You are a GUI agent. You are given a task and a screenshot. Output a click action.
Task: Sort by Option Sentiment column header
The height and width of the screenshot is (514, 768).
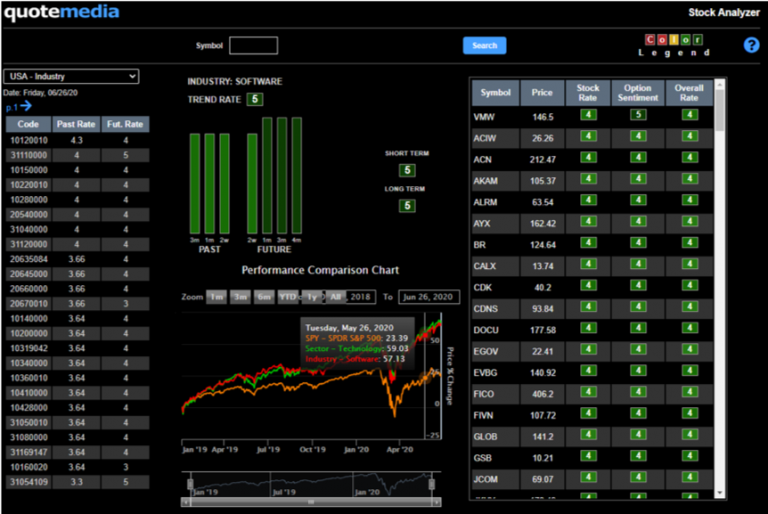[638, 93]
